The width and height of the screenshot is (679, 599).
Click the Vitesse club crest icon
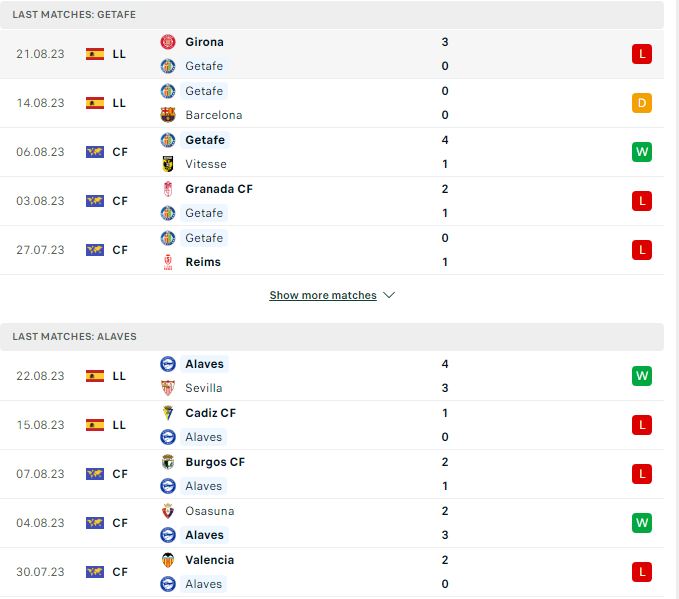coord(168,164)
